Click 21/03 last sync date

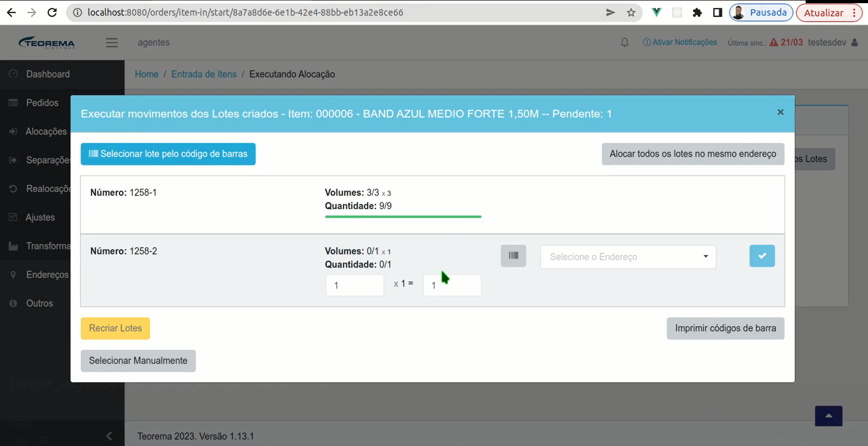792,42
